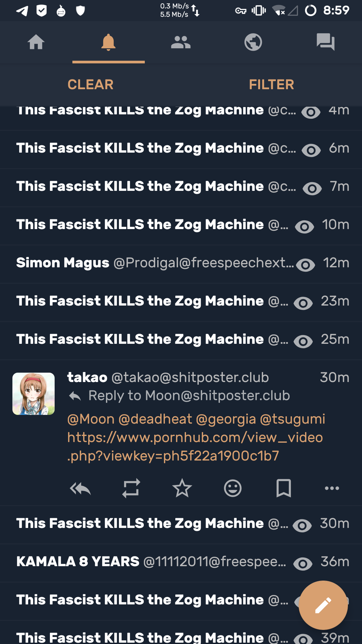The width and height of the screenshot is (362, 644).
Task: Open the Federated timeline globe icon
Action: (x=253, y=42)
